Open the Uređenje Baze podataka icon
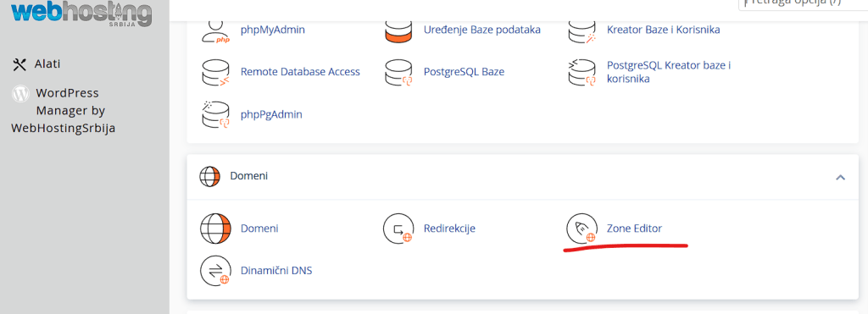 tap(398, 31)
